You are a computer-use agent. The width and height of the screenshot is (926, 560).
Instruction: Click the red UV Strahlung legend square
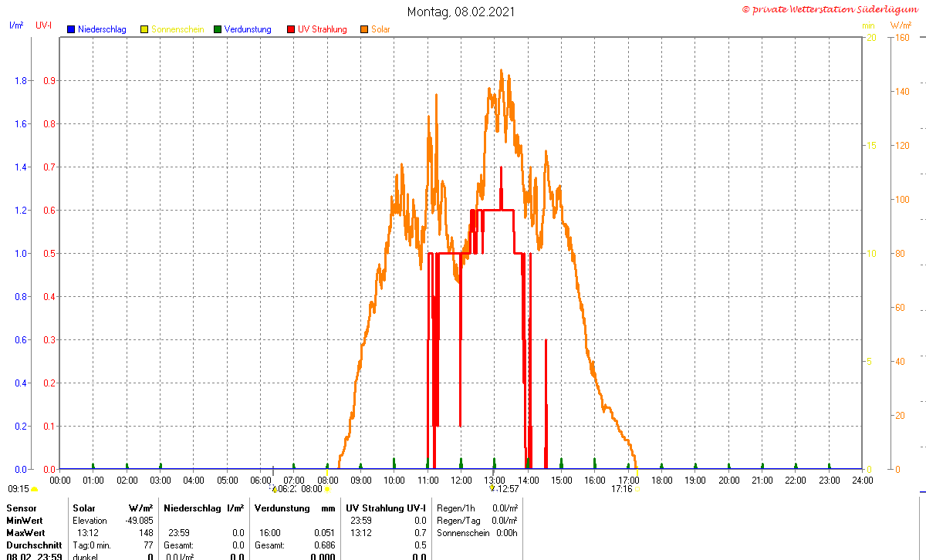[x=291, y=29]
